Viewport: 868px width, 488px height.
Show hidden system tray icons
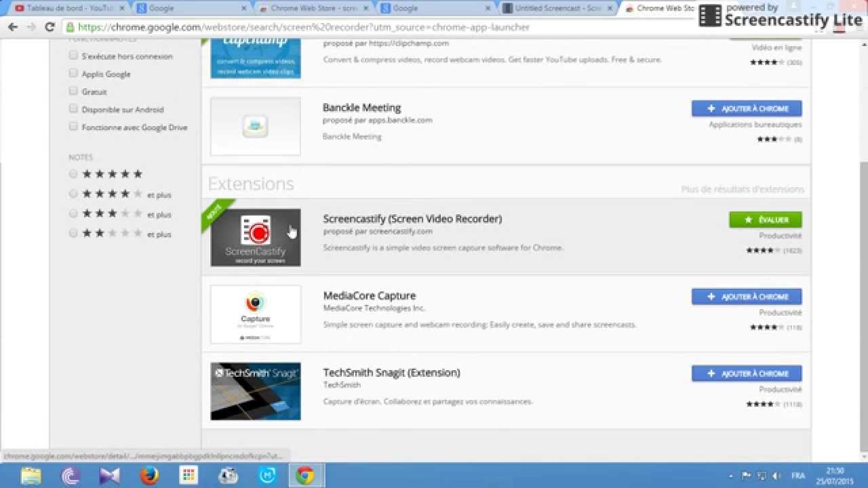pyautogui.click(x=730, y=476)
